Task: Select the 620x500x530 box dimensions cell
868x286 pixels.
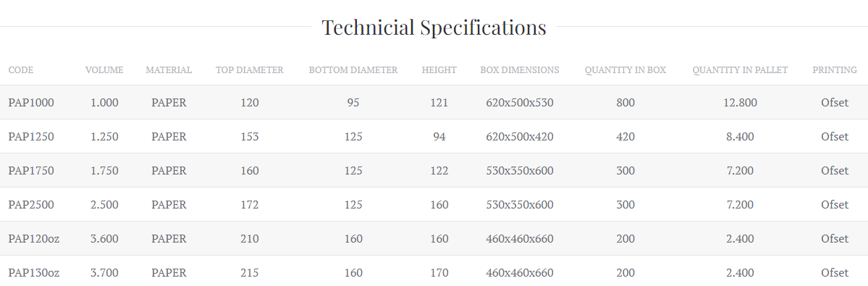Action: coord(520,102)
